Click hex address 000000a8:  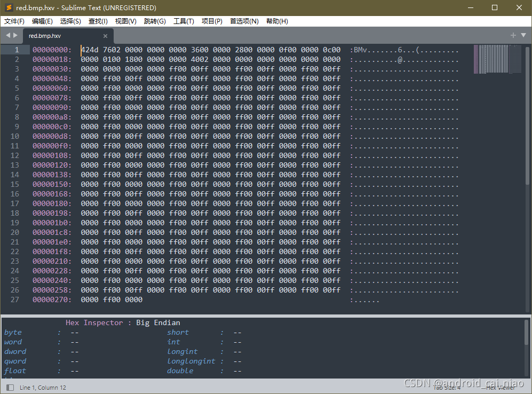[x=52, y=117]
